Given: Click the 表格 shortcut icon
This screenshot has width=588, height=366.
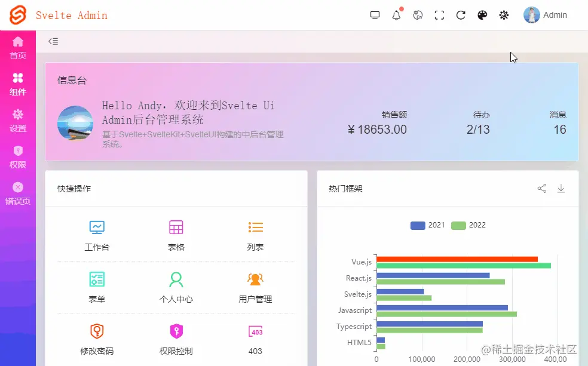Looking at the screenshot, I should [176, 227].
